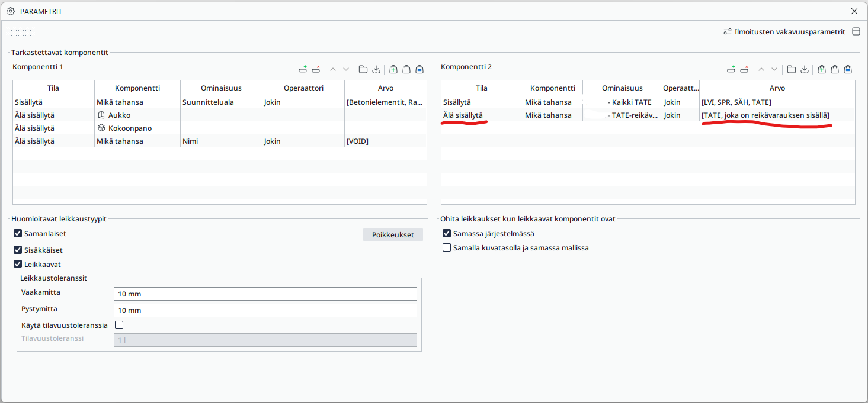Click the - TATE-reikäv... property cell
The width and height of the screenshot is (868, 403).
pyautogui.click(x=622, y=115)
